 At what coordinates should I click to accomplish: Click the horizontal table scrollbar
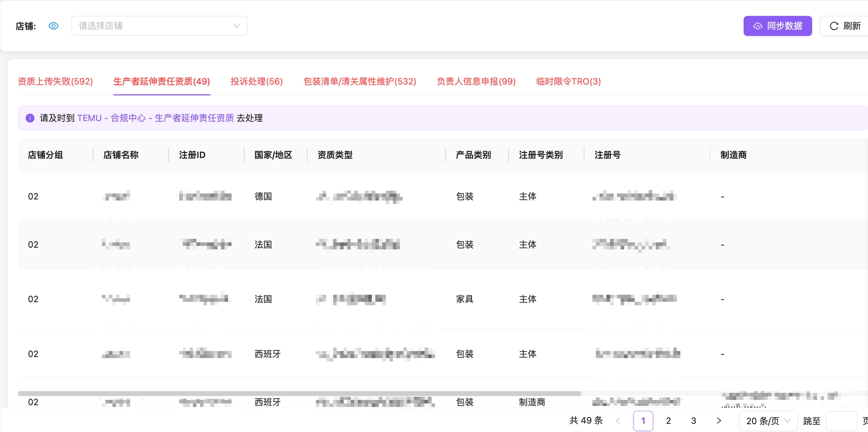point(299,394)
